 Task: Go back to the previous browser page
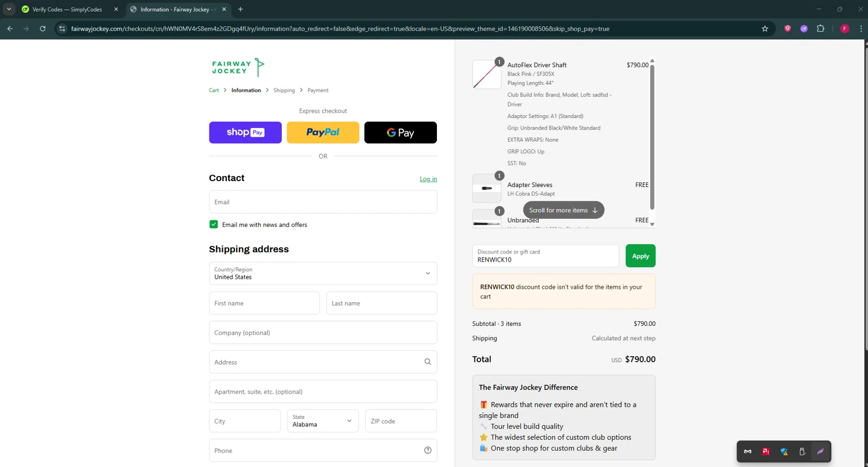pos(10,28)
